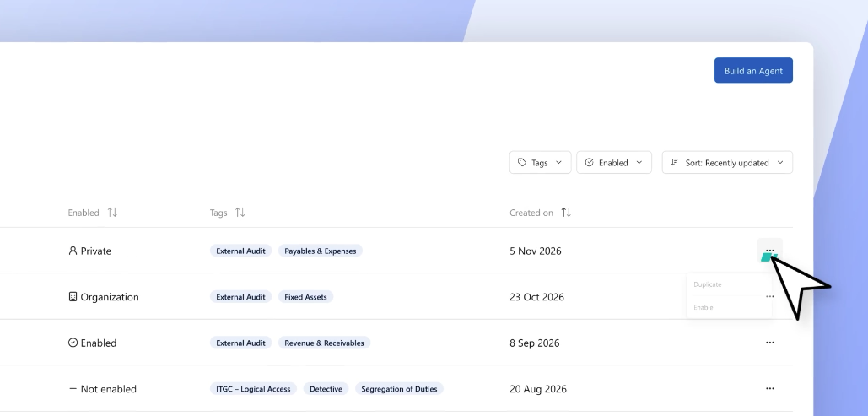Sort by the Created on column arrows
868x416 pixels.
pos(566,212)
